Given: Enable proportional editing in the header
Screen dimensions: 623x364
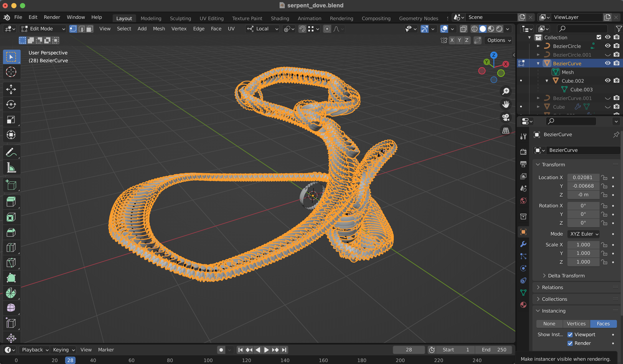Looking at the screenshot, I should pyautogui.click(x=327, y=29).
